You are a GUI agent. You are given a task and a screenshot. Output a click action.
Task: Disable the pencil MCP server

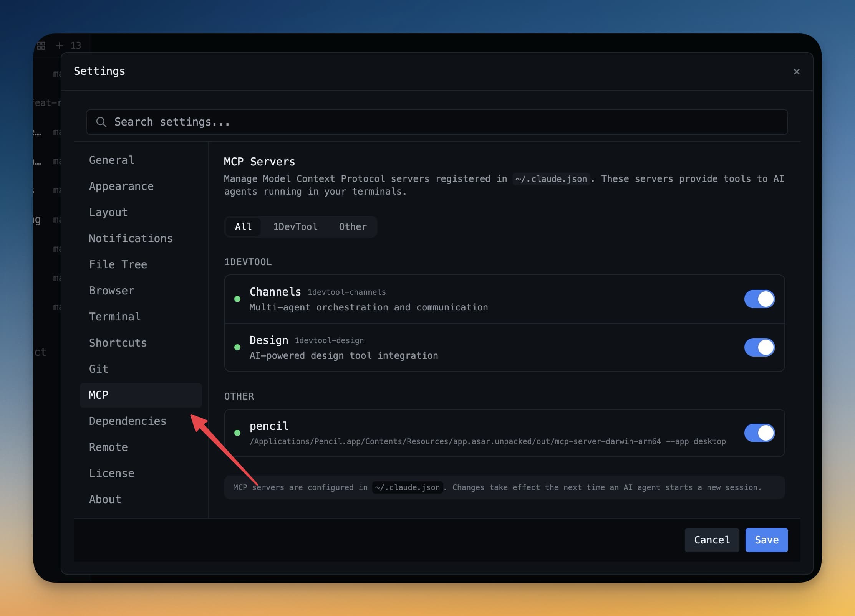tap(759, 433)
